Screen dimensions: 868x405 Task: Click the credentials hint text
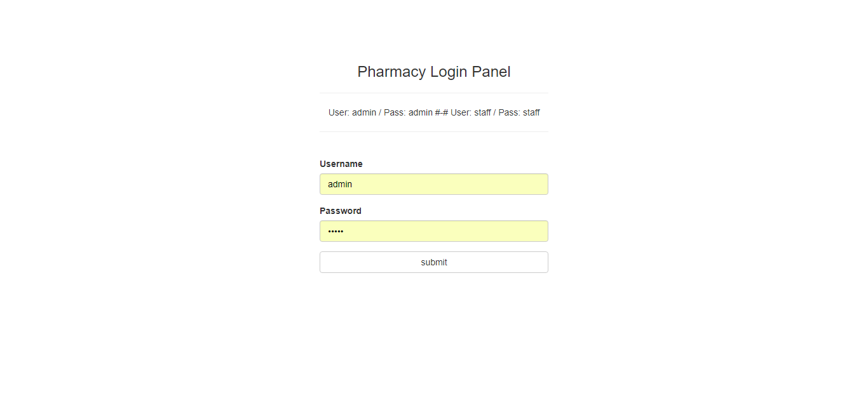click(x=434, y=112)
